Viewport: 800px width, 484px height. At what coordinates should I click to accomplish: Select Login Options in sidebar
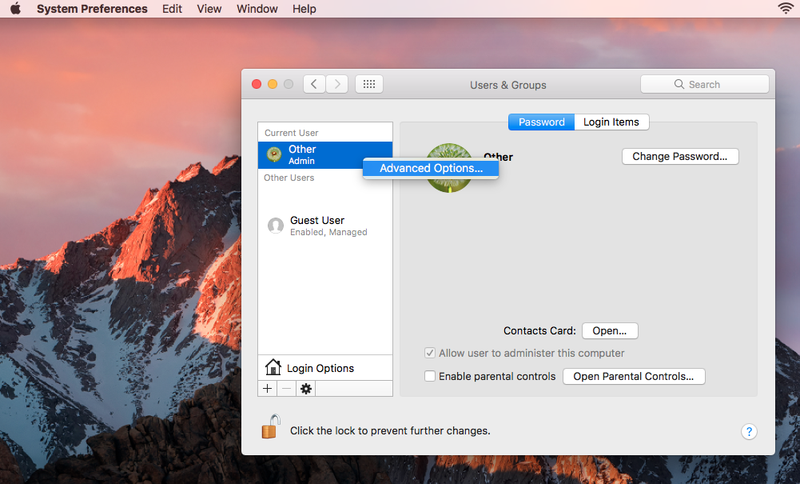point(325,368)
